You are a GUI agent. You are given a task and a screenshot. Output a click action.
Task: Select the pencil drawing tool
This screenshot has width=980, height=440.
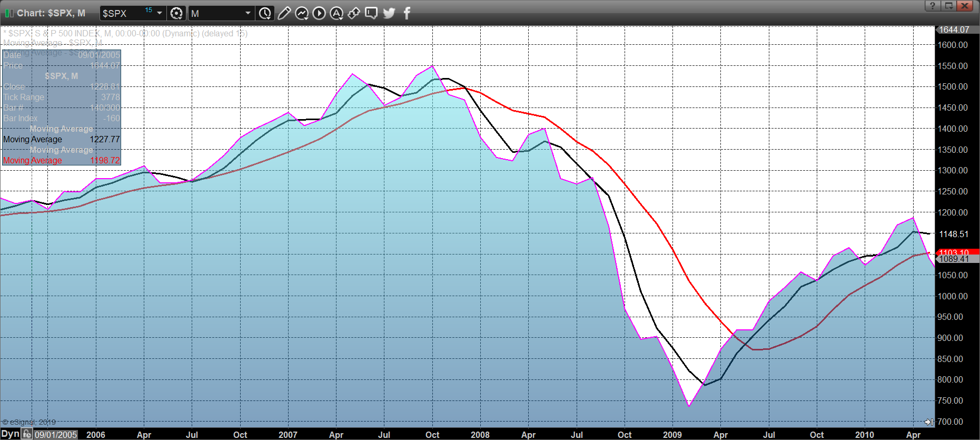284,13
